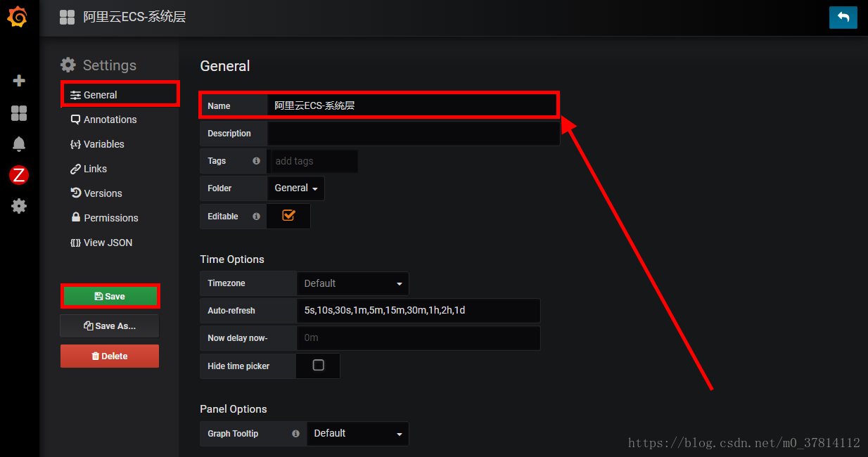This screenshot has width=868, height=457.
Task: Open the Grafana home logo
Action: pyautogui.click(x=18, y=18)
